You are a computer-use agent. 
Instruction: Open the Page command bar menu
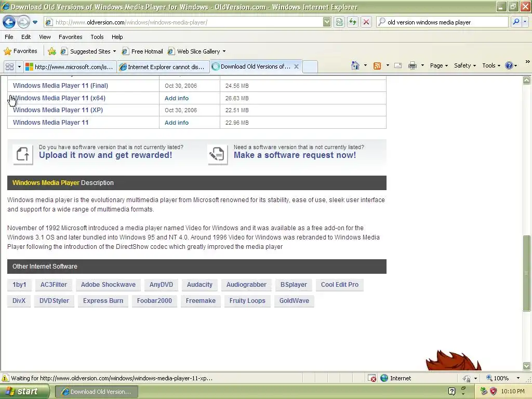point(438,66)
